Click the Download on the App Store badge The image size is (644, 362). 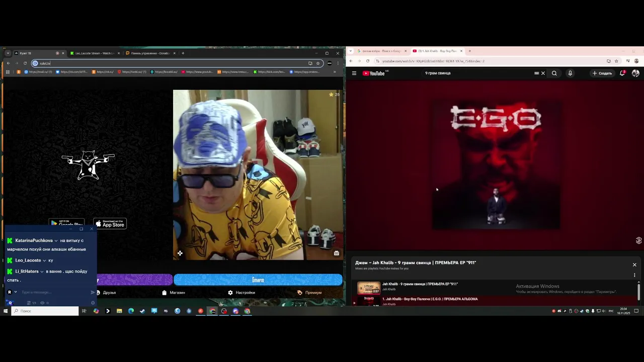tap(110, 224)
